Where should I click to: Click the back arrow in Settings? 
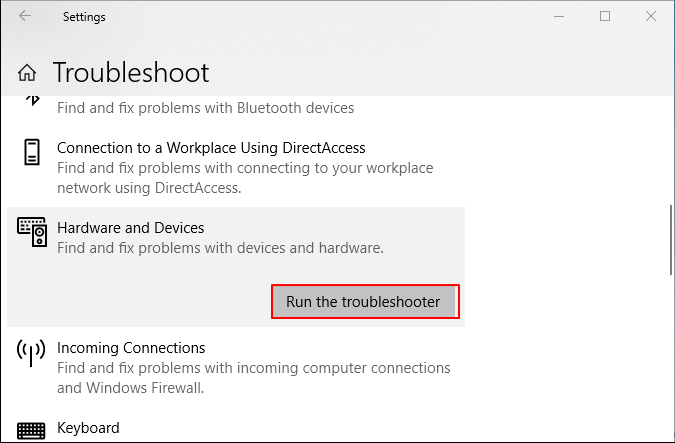click(24, 16)
